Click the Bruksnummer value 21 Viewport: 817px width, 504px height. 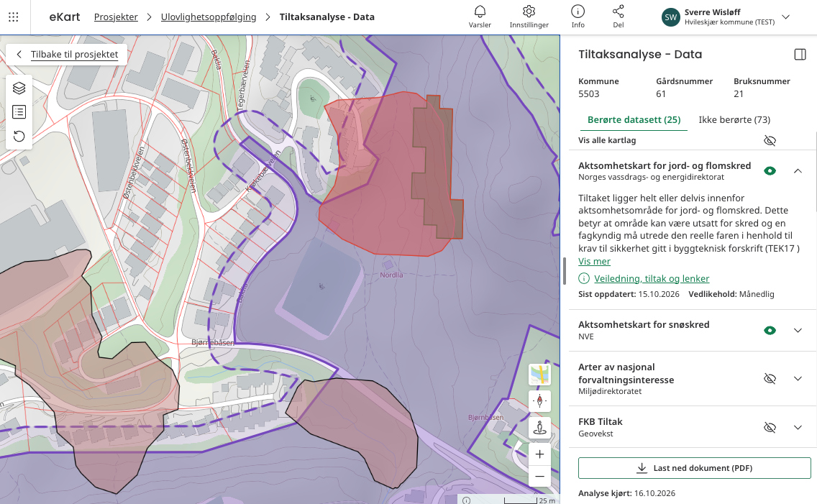pyautogui.click(x=739, y=94)
